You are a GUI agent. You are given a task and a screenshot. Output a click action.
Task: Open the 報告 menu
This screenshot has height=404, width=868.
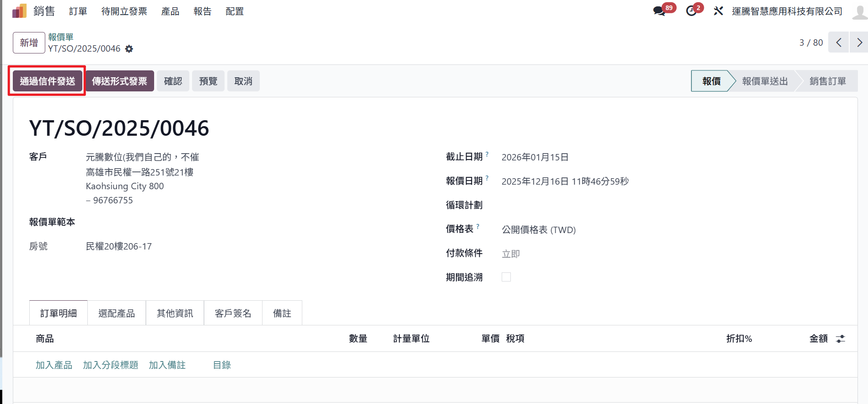click(x=202, y=11)
